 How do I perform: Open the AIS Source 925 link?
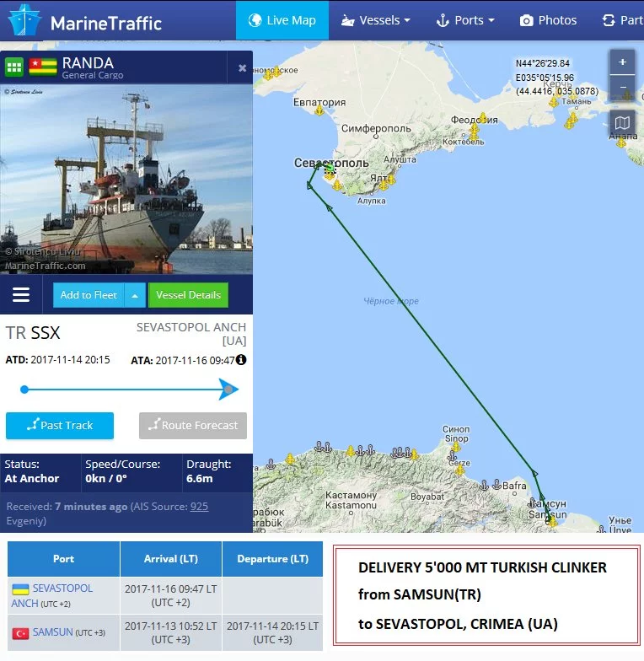coord(199,506)
